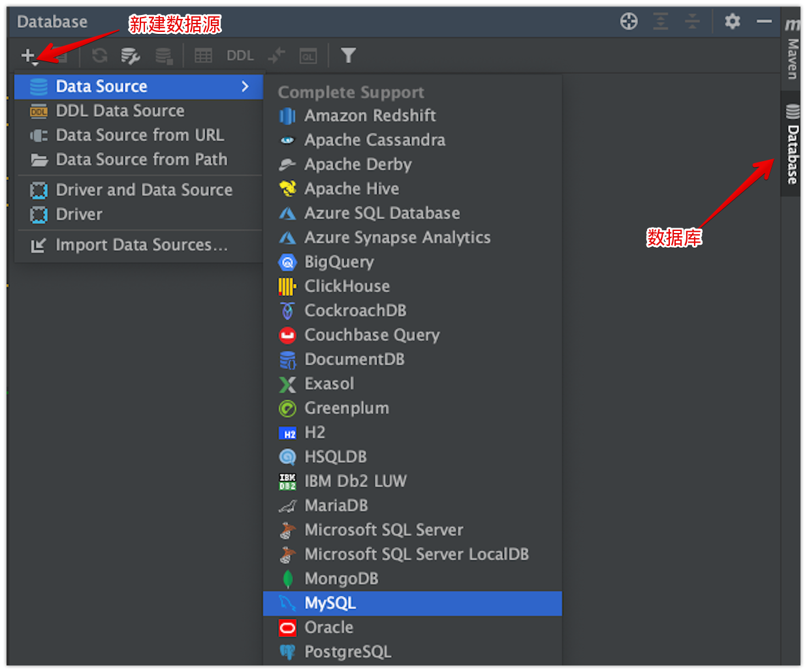
Task: Click the Expand All icon in header
Action: pos(661,22)
